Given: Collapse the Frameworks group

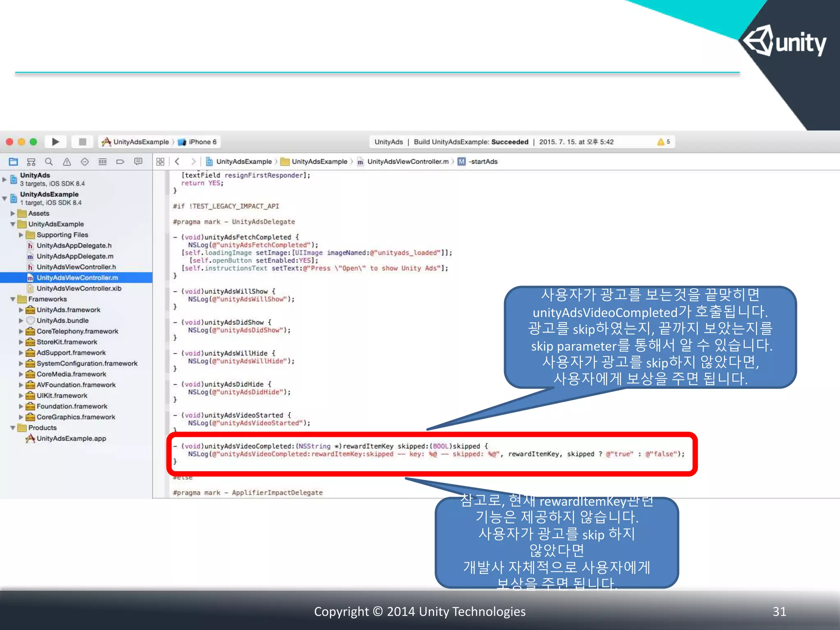Looking at the screenshot, I should (x=13, y=299).
